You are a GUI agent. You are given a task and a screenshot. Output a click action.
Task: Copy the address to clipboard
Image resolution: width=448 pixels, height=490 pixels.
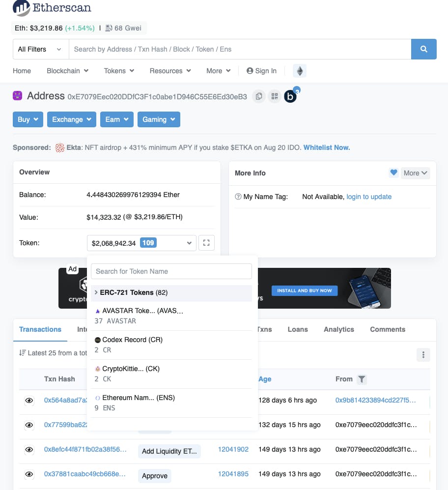point(259,96)
